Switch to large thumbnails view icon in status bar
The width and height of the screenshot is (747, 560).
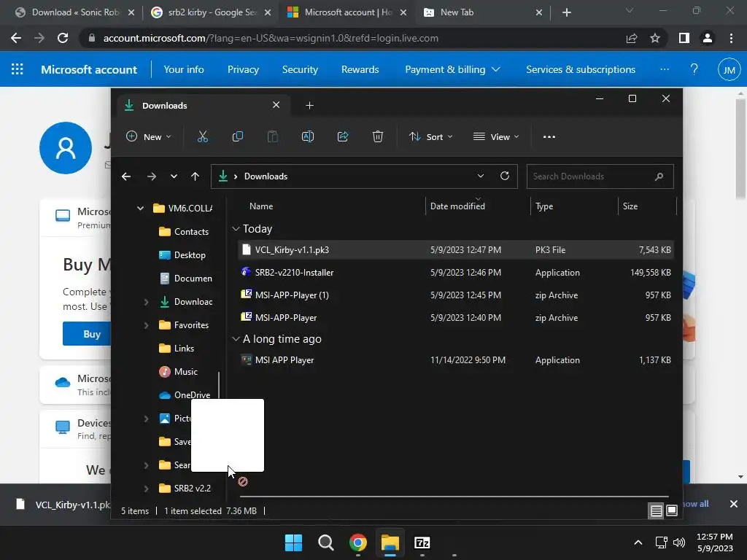(x=672, y=511)
